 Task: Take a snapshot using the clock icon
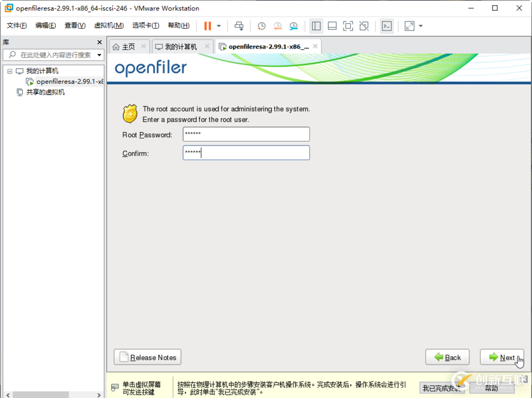pos(261,26)
